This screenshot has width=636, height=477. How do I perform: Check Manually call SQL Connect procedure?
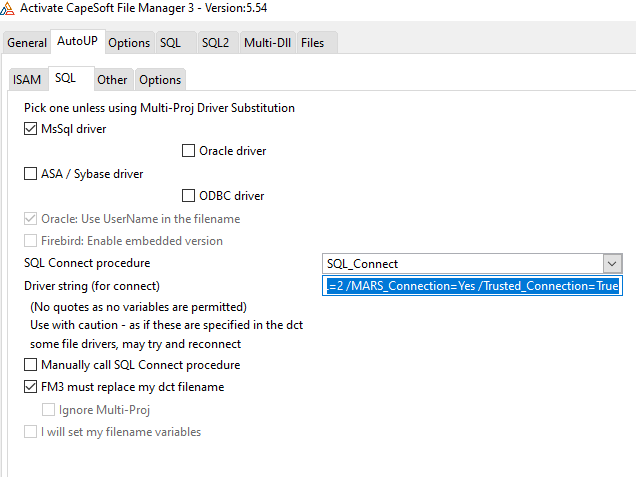31,365
